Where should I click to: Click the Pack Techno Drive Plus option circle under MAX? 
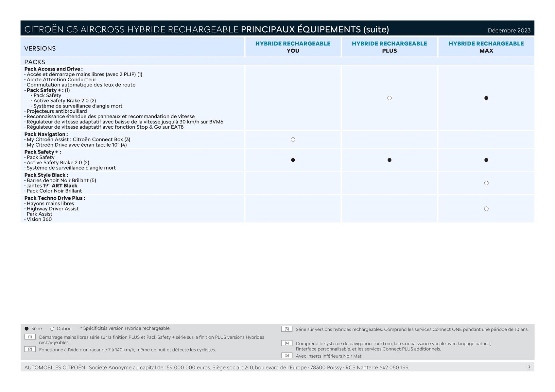[x=486, y=209]
